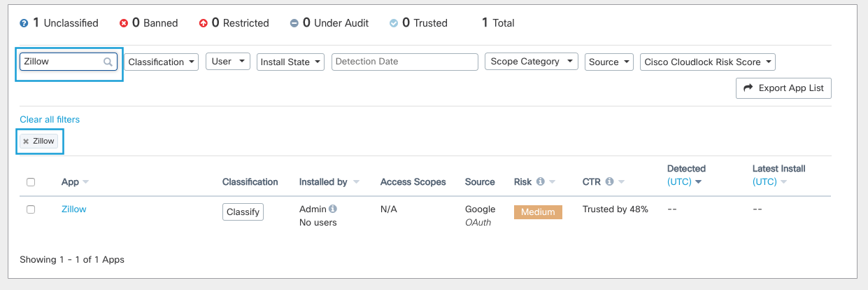This screenshot has width=868, height=290.
Task: Check the Zillow row checkbox
Action: point(31,209)
